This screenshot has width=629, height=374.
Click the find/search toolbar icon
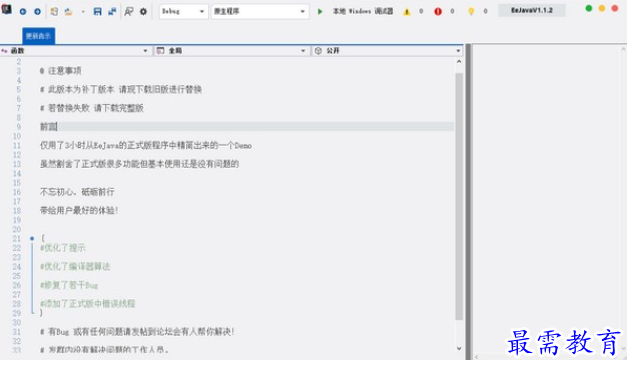click(x=129, y=12)
